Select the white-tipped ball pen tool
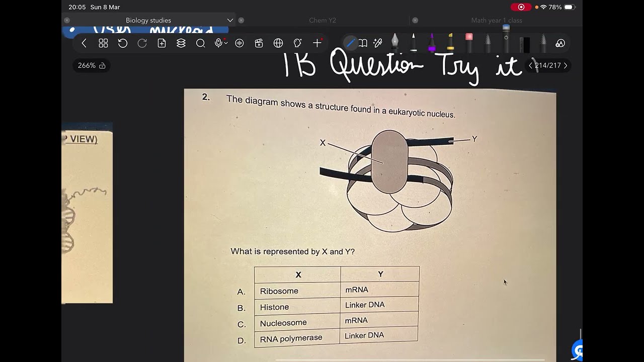 (x=414, y=43)
